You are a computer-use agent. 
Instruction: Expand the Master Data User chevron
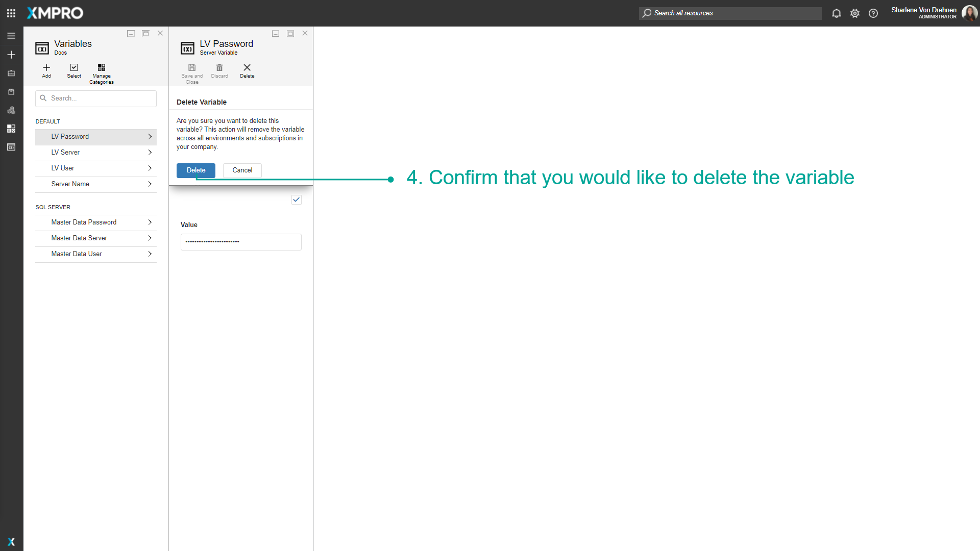click(150, 254)
